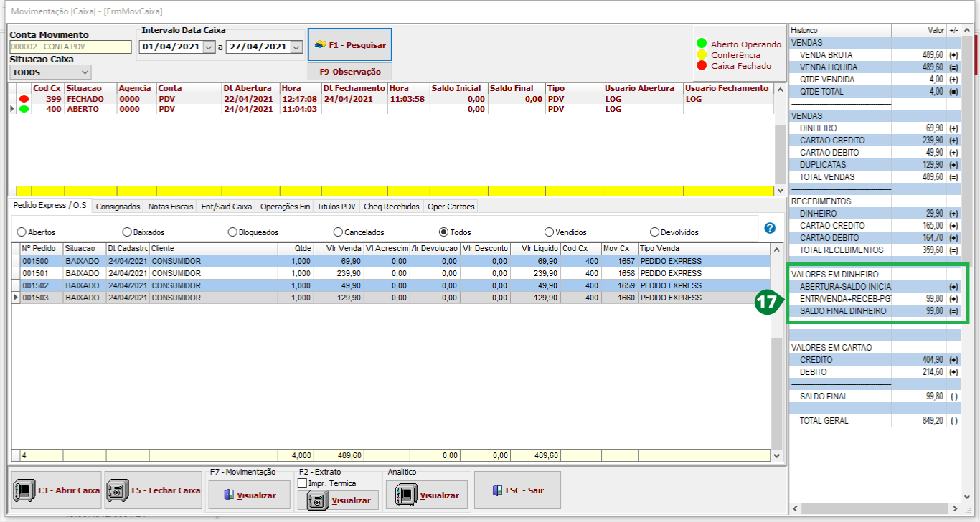
Task: Switch to Pedido Express / O.S tab
Action: [x=50, y=205]
